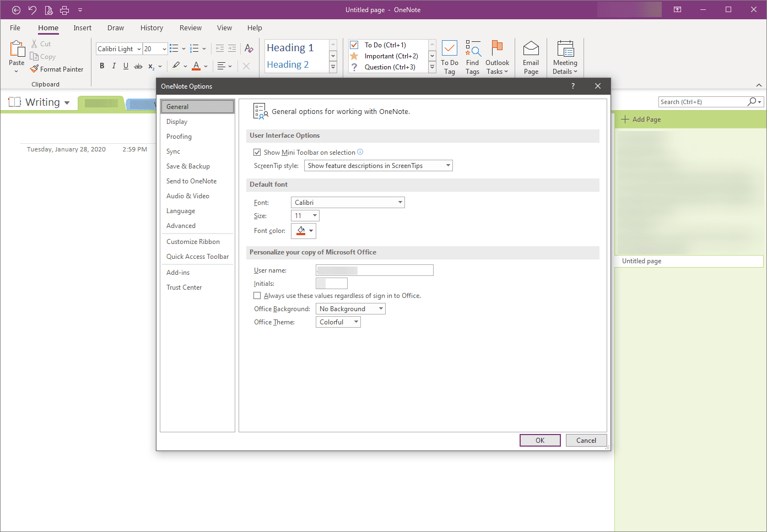Click Cancel in the OneNote Options dialog
Screen dimensions: 767x532
(586, 441)
